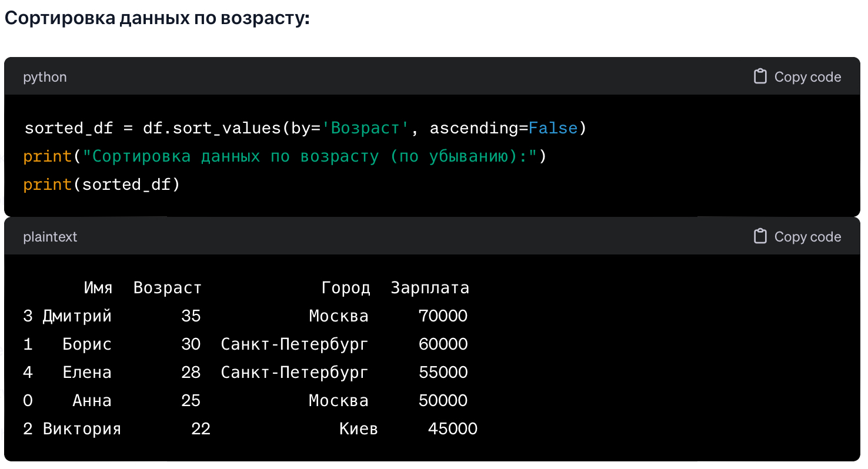This screenshot has width=868, height=469.
Task: Click the "Город" column header
Action: pos(346,288)
